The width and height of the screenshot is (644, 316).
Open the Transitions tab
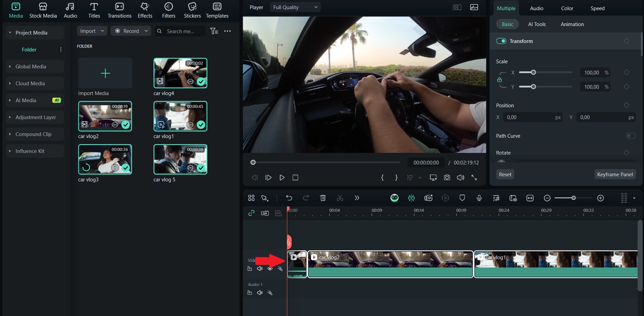tap(119, 10)
